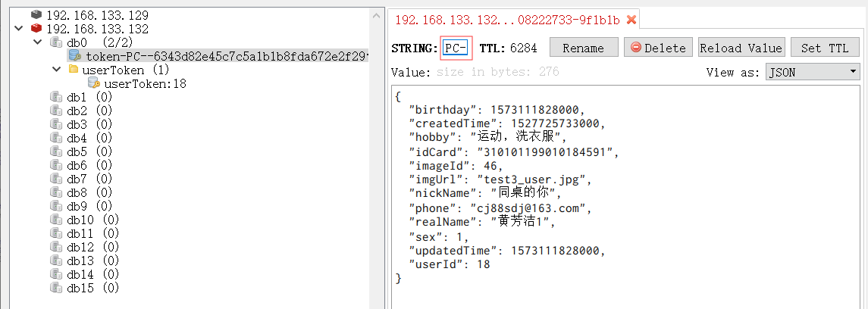
Task: Select the token-PC--6343d82e45c7 key
Action: pyautogui.click(x=227, y=56)
